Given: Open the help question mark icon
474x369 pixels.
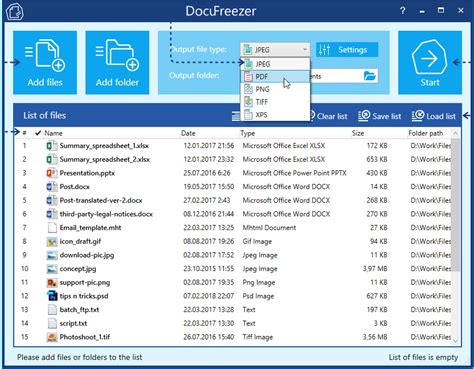Looking at the screenshot, I should point(403,11).
